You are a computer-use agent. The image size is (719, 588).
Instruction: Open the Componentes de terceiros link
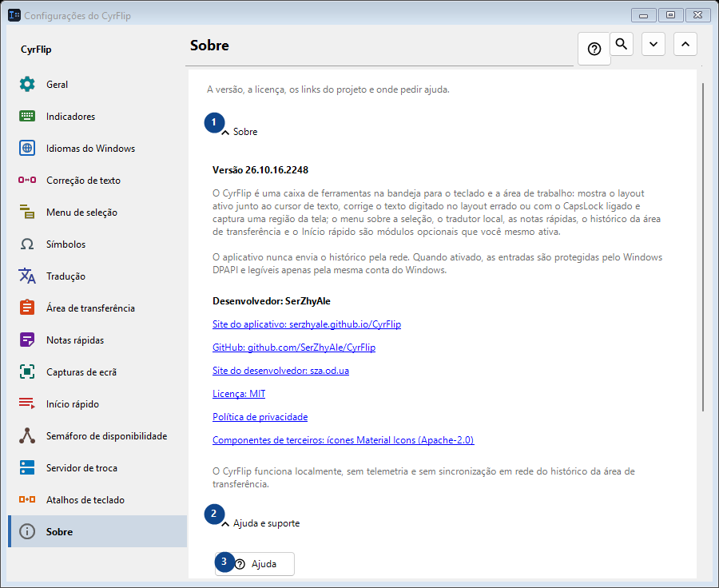343,440
